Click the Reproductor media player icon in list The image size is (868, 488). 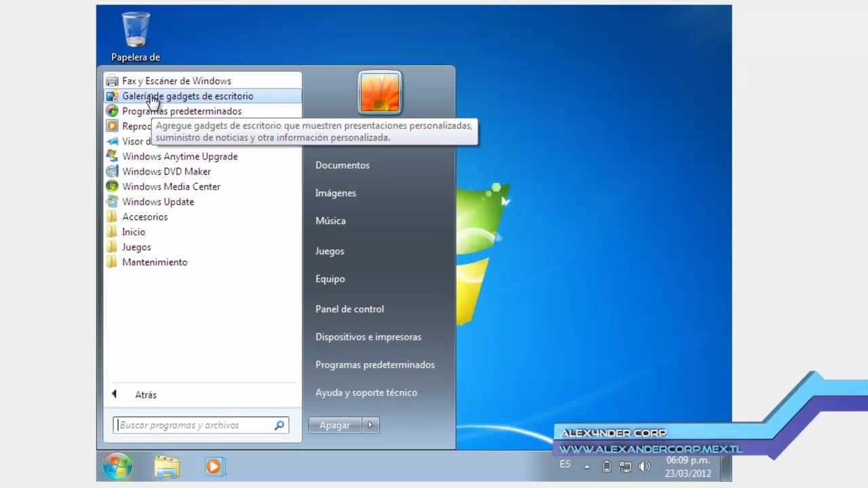(112, 126)
